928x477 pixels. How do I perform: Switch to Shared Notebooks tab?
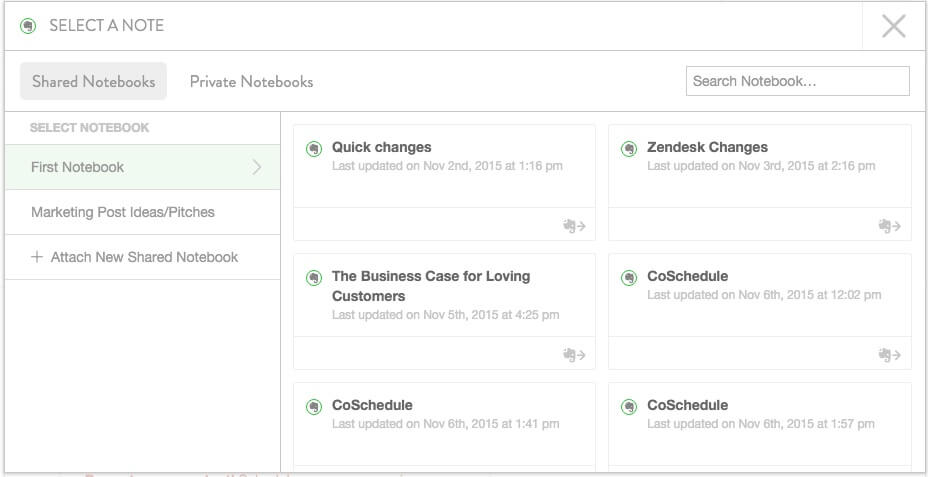tap(94, 82)
